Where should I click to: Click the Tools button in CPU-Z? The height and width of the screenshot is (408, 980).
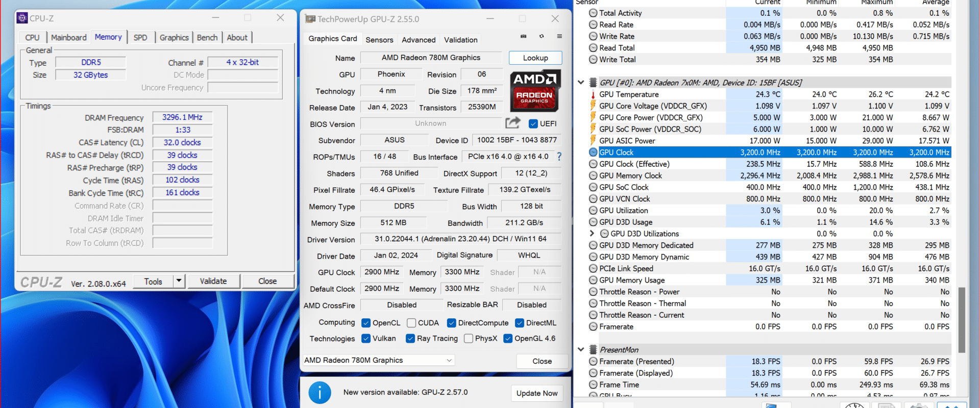[x=153, y=281]
